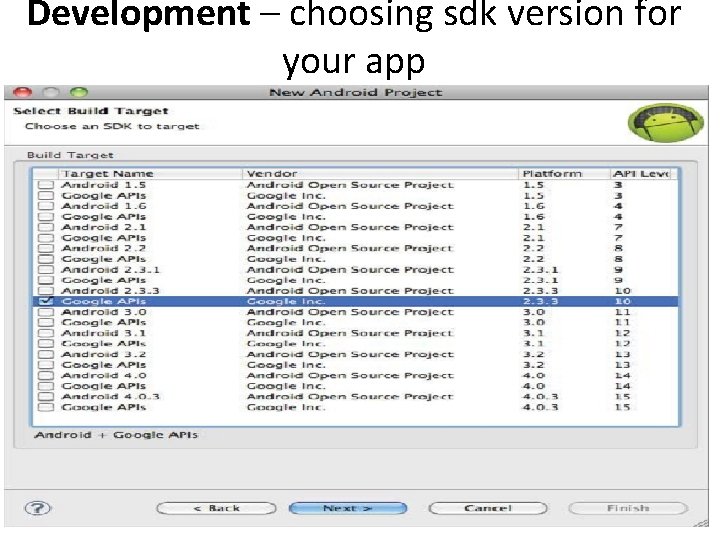The image size is (720, 540).
Task: Check the Android 3.1 target checkbox
Action: 46,333
